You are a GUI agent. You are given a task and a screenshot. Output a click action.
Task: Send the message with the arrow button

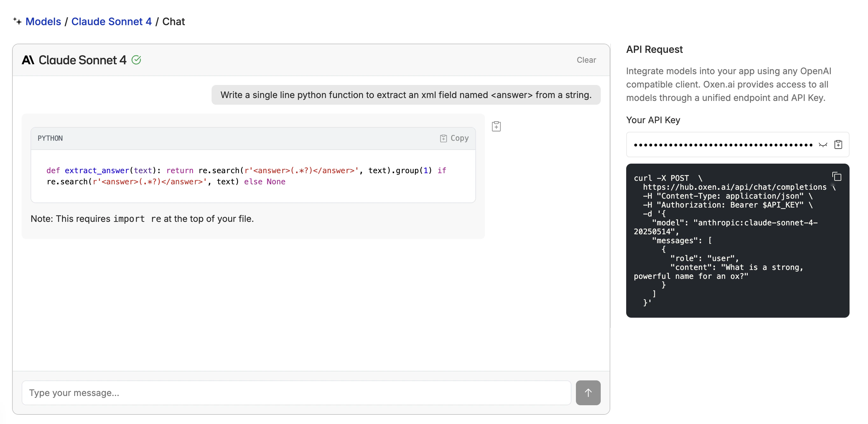588,393
